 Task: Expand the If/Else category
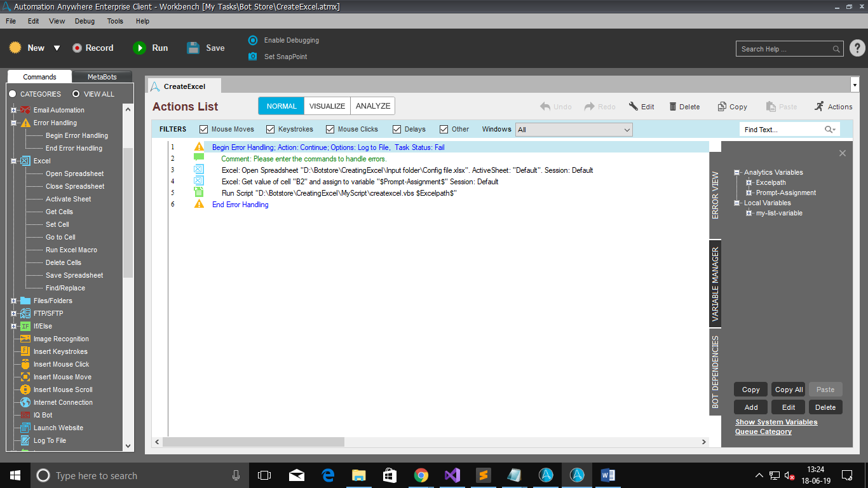[x=14, y=327]
